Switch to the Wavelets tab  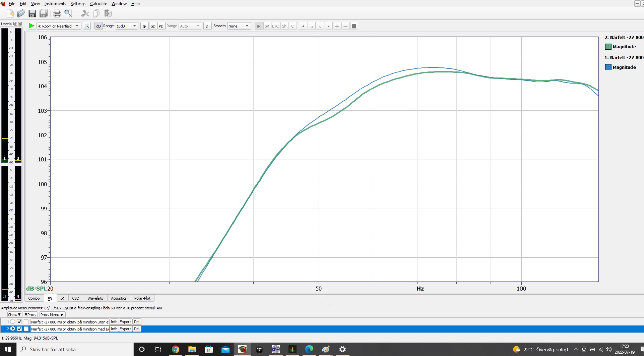(x=95, y=298)
